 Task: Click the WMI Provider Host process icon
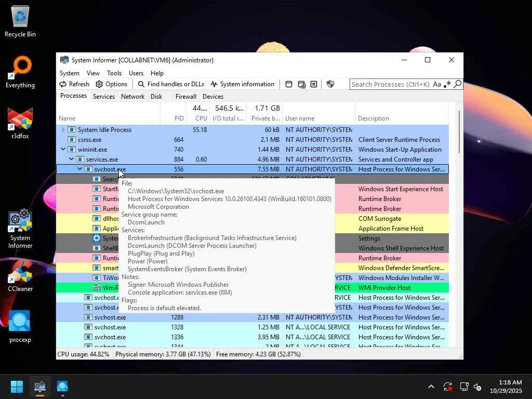97,288
